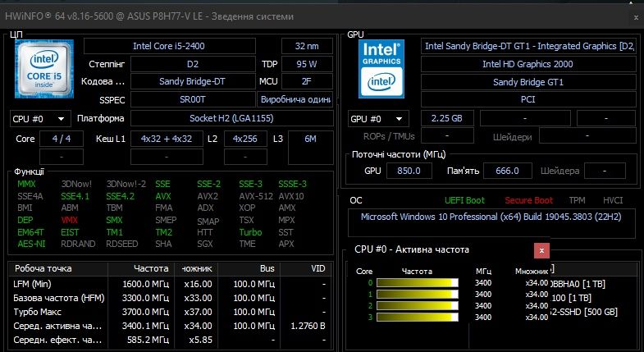The height and width of the screenshot is (352, 644).
Task: Click the MMX feature flag
Action: (26, 184)
